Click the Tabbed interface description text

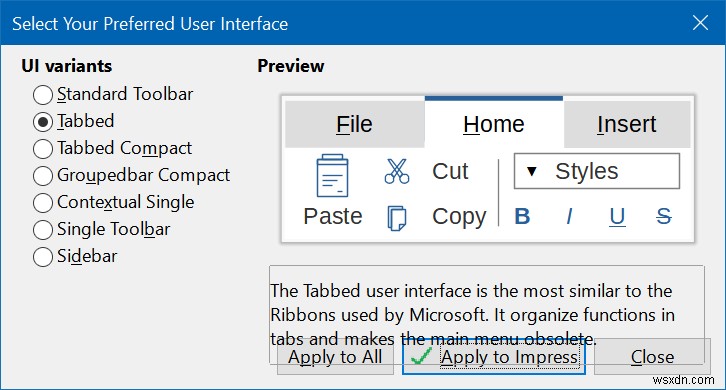pos(472,315)
